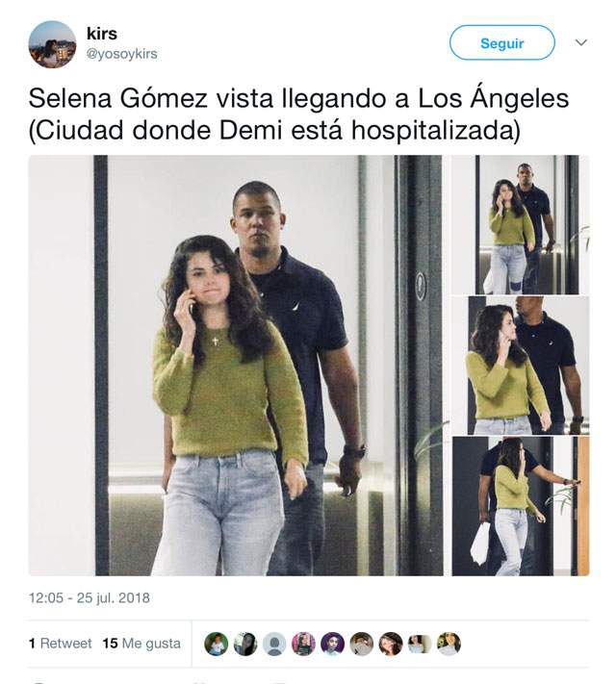This screenshot has height=684, width=616.
Task: Open the kirs profile picture
Action: (x=52, y=44)
